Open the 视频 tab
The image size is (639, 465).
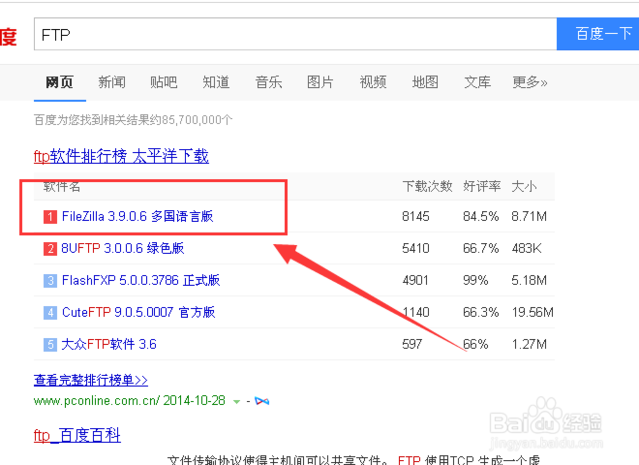point(373,82)
